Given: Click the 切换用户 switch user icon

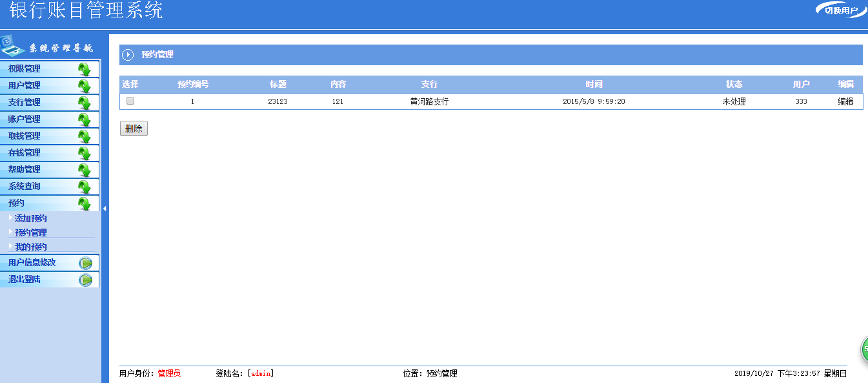Looking at the screenshot, I should coord(841,10).
